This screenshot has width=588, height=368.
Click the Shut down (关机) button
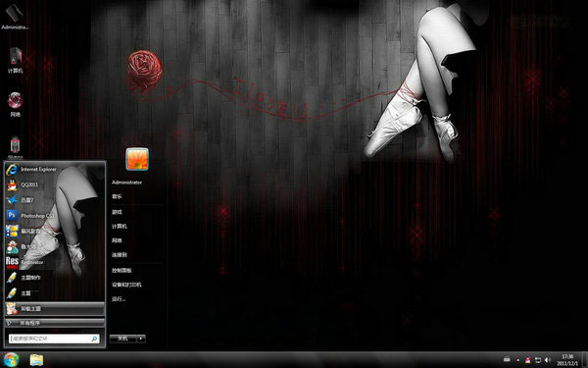tap(122, 339)
